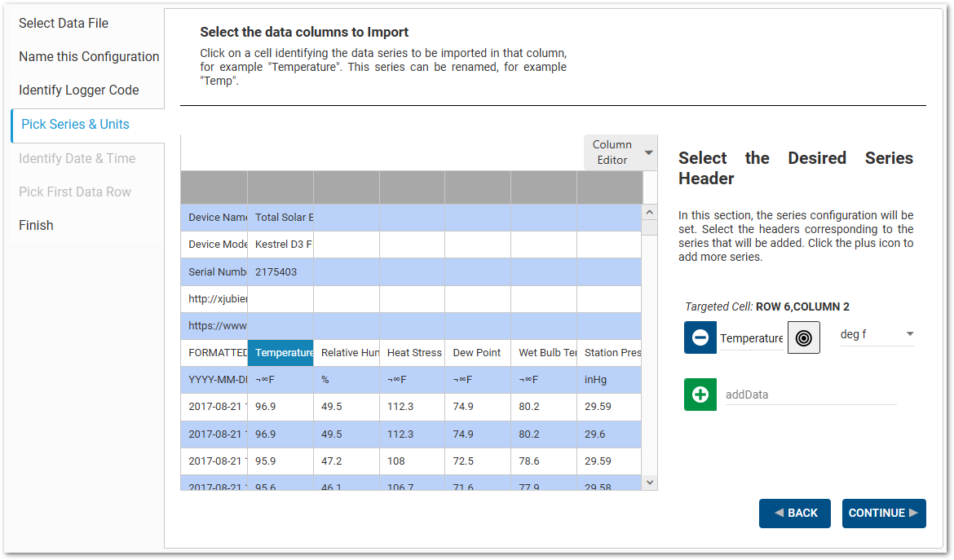Select the Pick Series & Units step
This screenshot has width=954, height=560.
coord(75,124)
